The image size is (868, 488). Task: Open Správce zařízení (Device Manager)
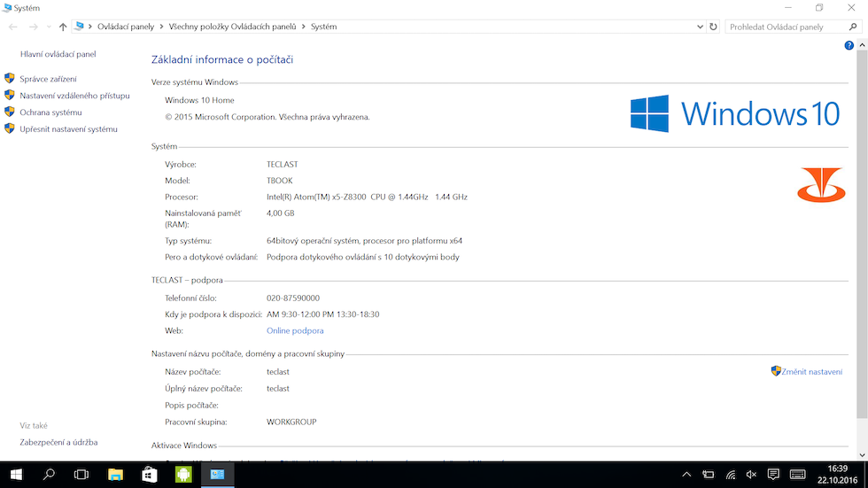48,79
